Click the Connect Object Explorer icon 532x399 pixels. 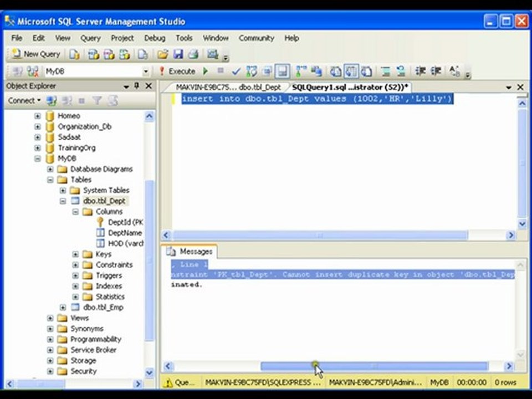tap(51, 101)
